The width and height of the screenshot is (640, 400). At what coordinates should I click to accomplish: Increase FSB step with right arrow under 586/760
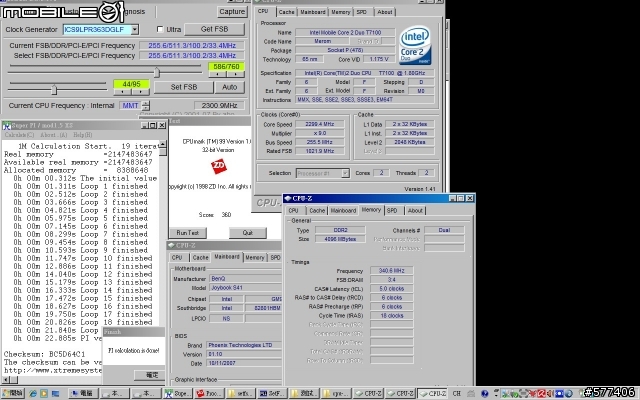click(x=236, y=74)
